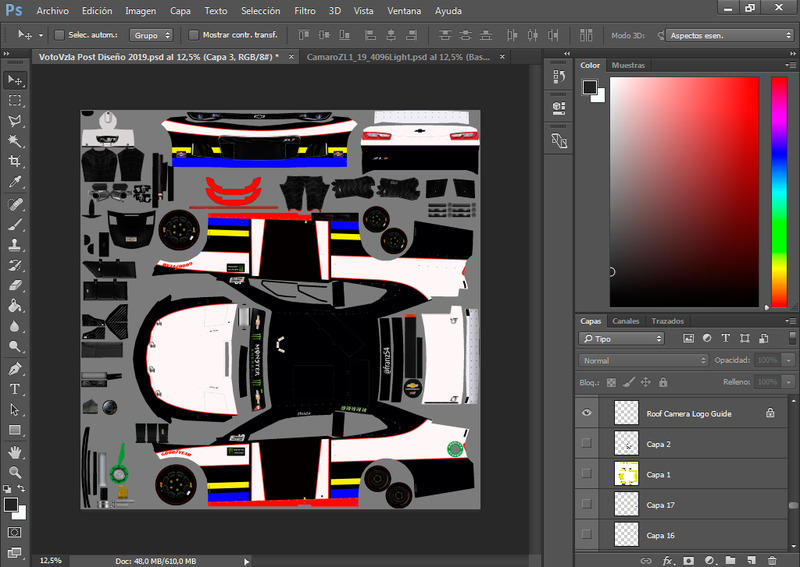Change the screen mode icon
This screenshot has width=800, height=567.
pyautogui.click(x=15, y=553)
